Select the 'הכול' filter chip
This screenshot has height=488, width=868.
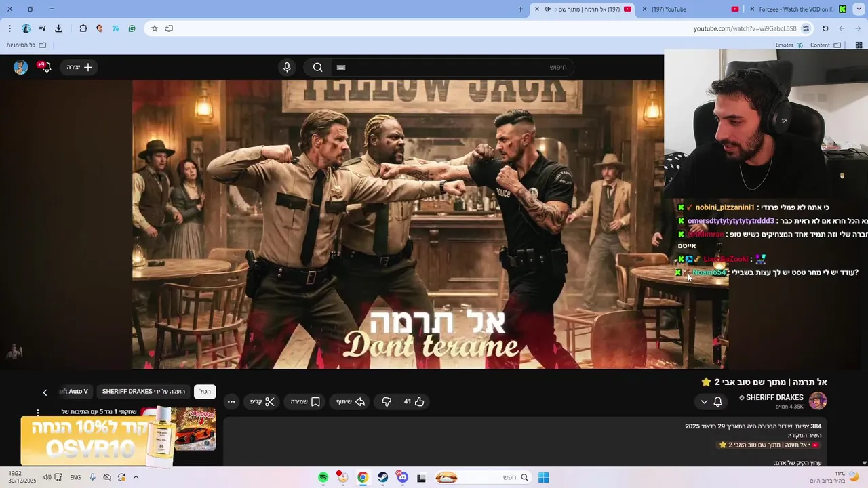[x=205, y=391]
